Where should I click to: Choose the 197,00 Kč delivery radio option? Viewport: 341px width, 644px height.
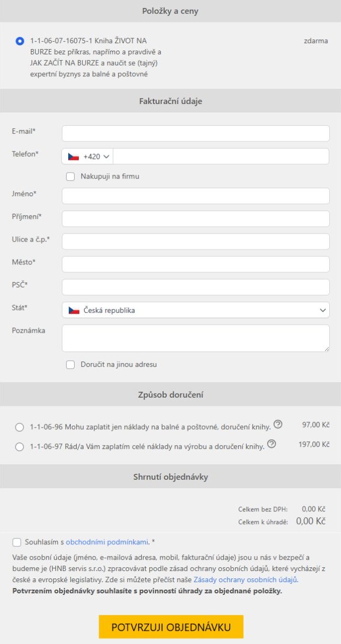coord(20,447)
